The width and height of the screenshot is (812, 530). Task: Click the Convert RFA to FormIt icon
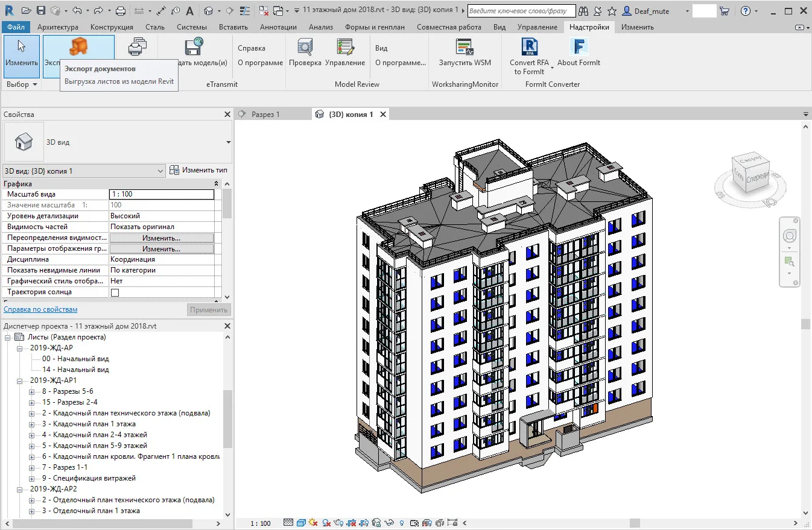click(529, 48)
